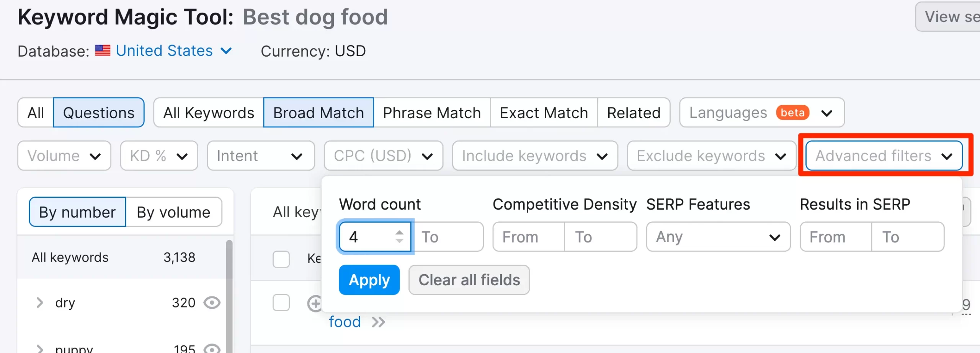Click the plus icon in keyword row
This screenshot has height=353, width=980.
tap(314, 304)
